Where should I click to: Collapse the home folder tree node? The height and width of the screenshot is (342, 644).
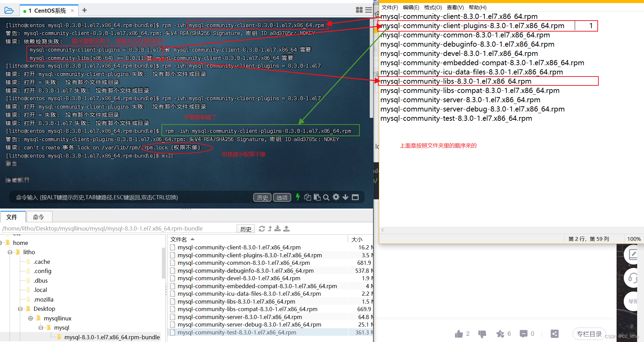coord(1,243)
